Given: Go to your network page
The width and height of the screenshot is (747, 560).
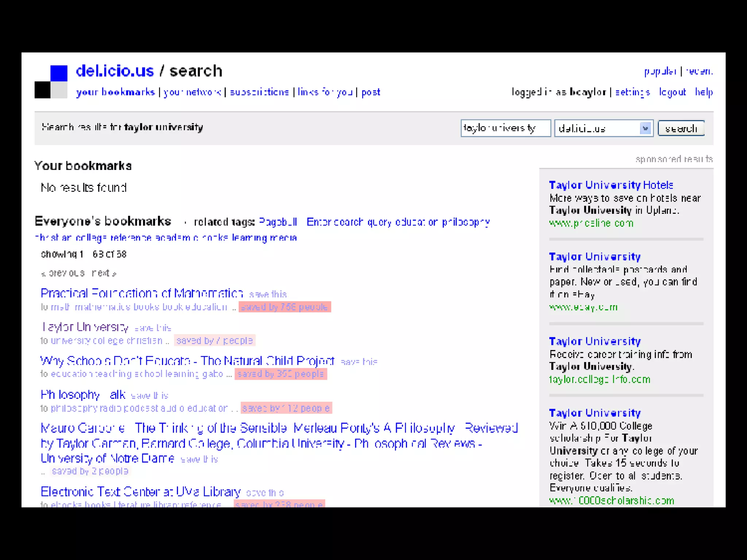Looking at the screenshot, I should pyautogui.click(x=192, y=92).
